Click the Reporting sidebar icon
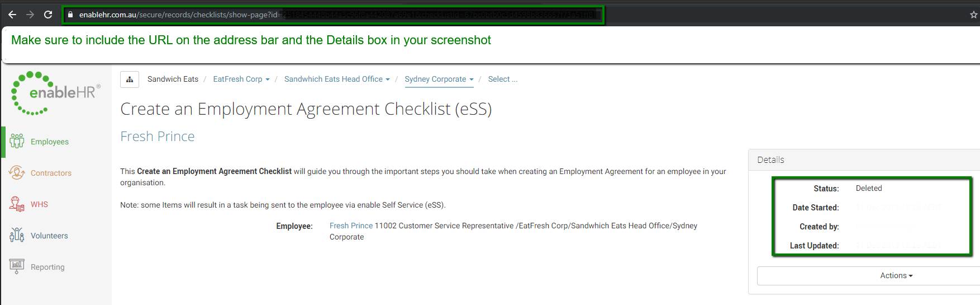Image resolution: width=980 pixels, height=305 pixels. (x=17, y=266)
